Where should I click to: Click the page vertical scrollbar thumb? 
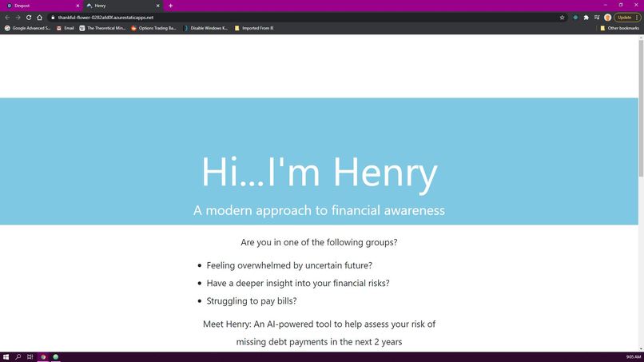(641, 109)
